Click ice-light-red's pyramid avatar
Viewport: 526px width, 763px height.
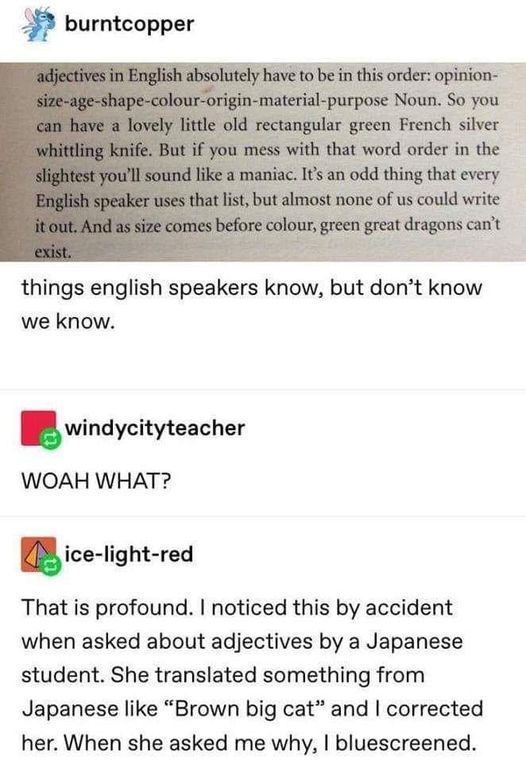38,554
